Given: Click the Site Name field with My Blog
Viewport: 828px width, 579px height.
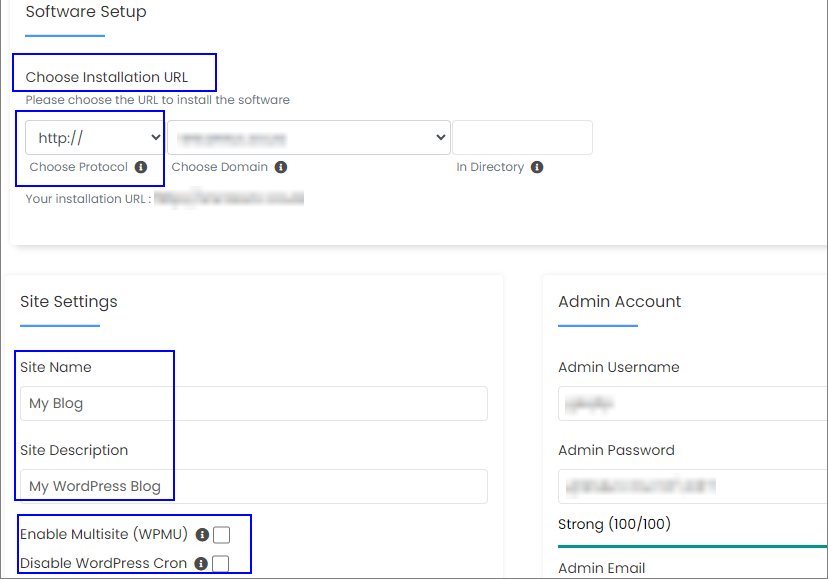Looking at the screenshot, I should (254, 404).
